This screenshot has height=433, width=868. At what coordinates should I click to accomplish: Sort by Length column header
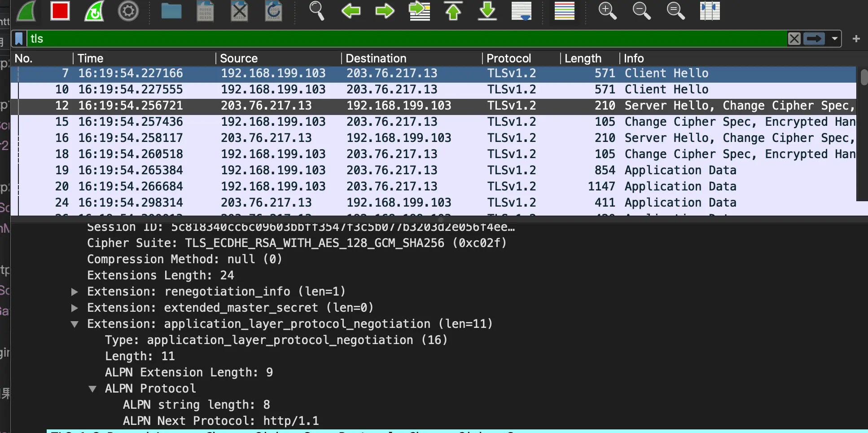coord(590,58)
